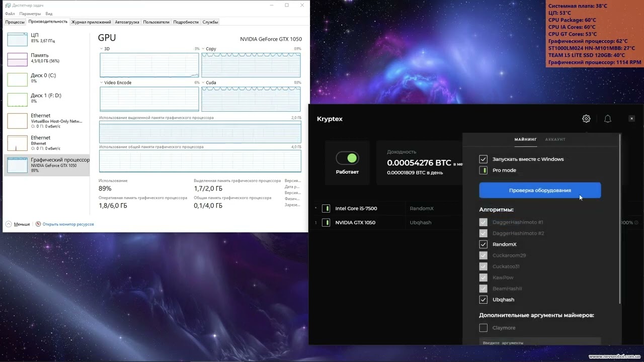
Task: Toggle the main Kryptex mining switch
Action: [x=347, y=158]
